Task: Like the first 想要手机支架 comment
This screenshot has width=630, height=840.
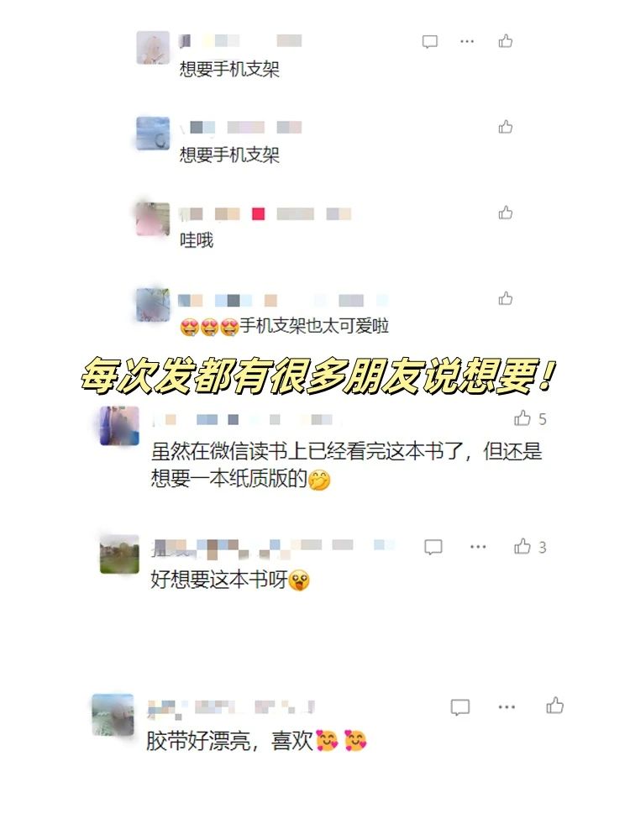Action: click(x=505, y=41)
